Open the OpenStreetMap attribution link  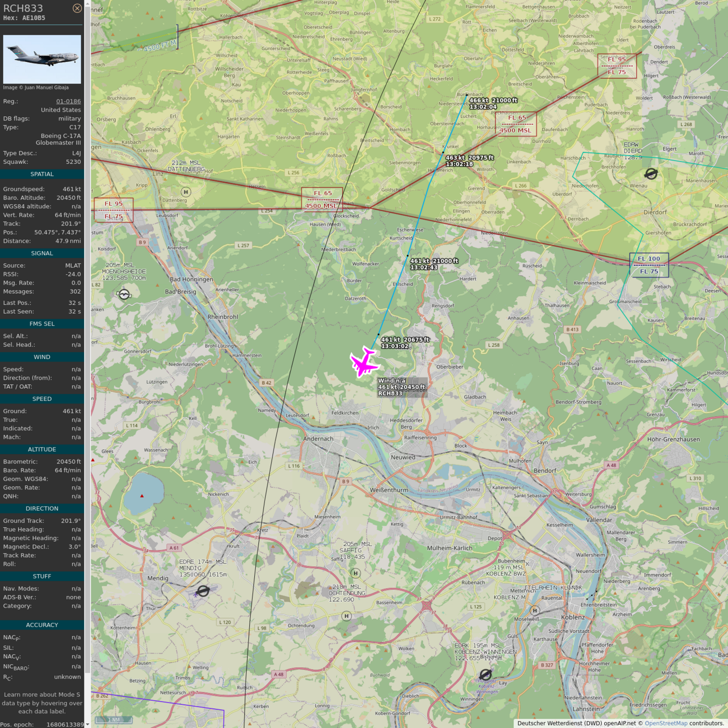pyautogui.click(x=665, y=723)
